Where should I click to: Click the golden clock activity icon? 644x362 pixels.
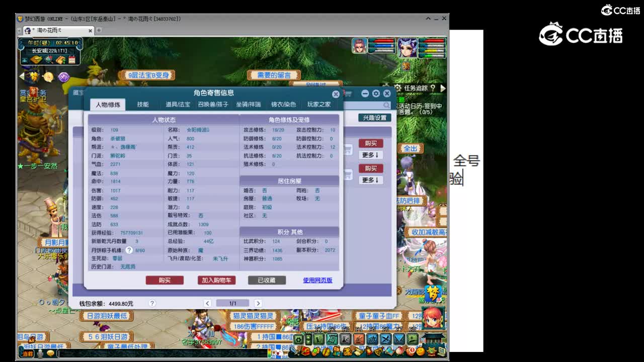(x=48, y=77)
